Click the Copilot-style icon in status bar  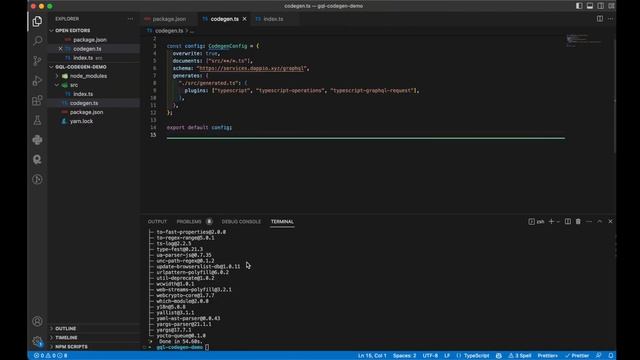[498, 356]
